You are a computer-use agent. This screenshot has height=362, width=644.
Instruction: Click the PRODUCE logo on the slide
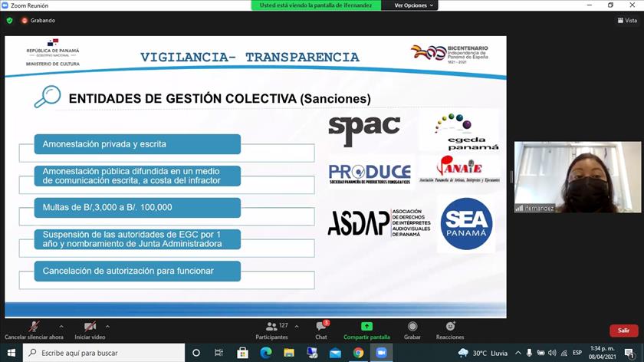click(370, 174)
